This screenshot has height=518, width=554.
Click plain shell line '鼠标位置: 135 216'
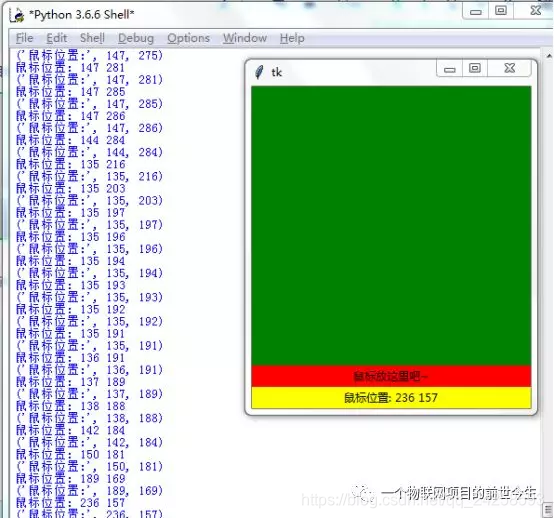pyautogui.click(x=71, y=164)
